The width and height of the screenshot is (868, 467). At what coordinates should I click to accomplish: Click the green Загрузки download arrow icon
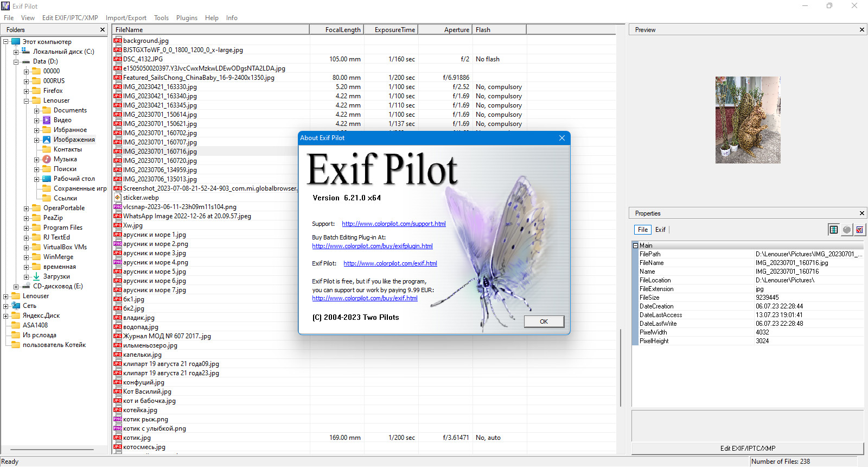tap(36, 276)
